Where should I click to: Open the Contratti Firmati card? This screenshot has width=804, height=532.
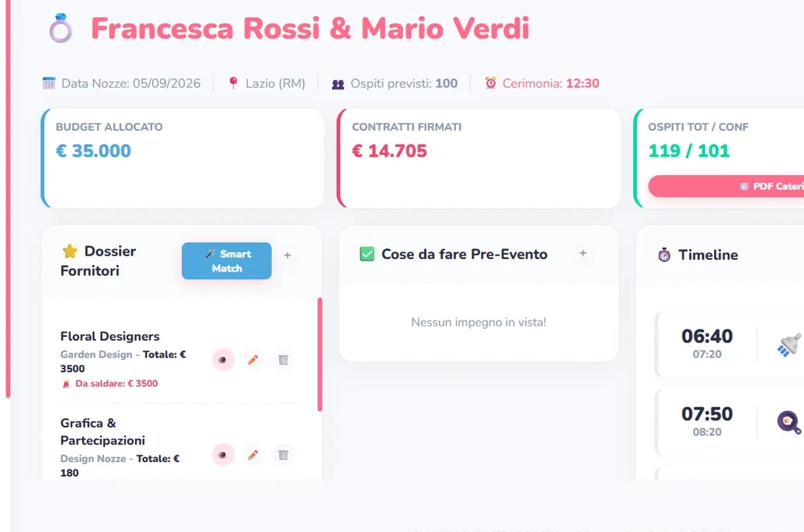click(x=479, y=158)
